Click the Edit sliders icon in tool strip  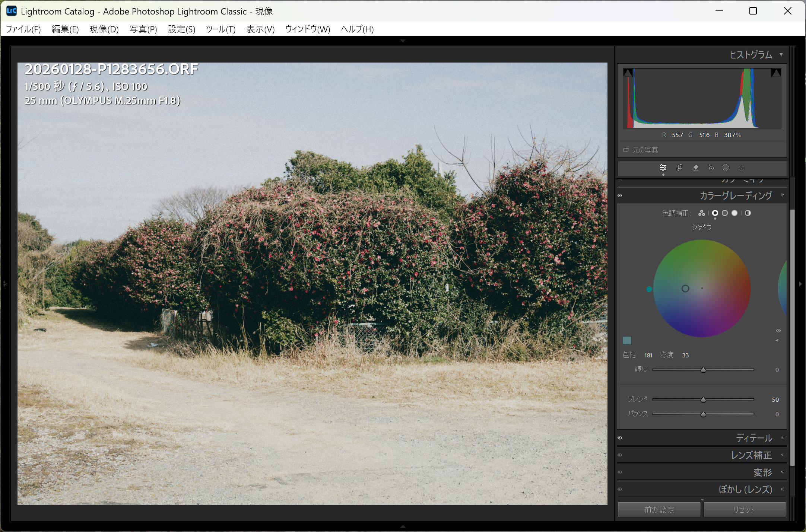[x=663, y=168]
